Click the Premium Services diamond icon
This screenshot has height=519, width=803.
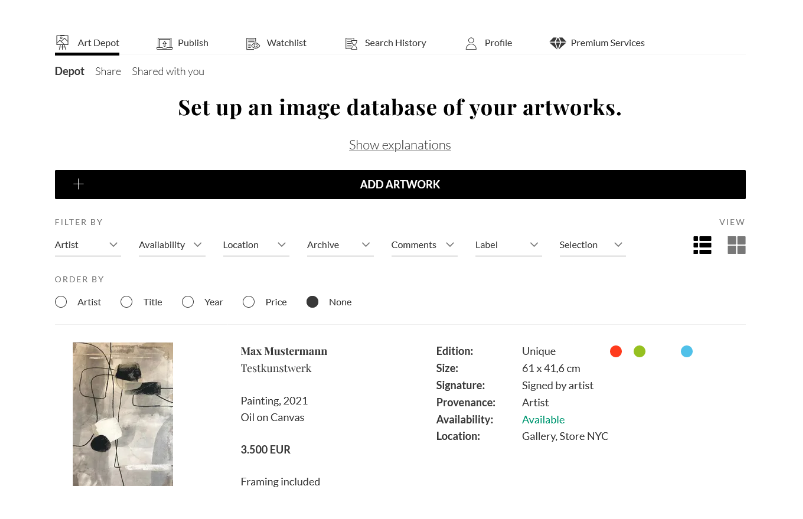tap(557, 43)
